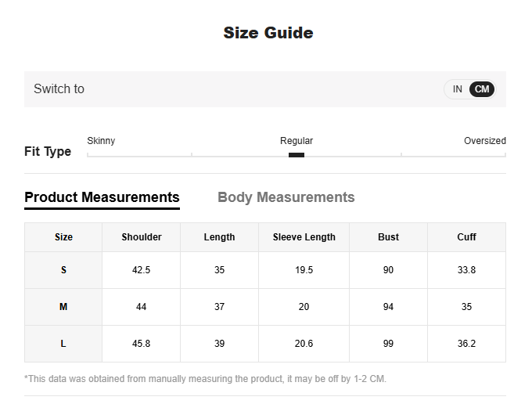Click the Cuff column header
The image size is (532, 404).
pyautogui.click(x=466, y=237)
